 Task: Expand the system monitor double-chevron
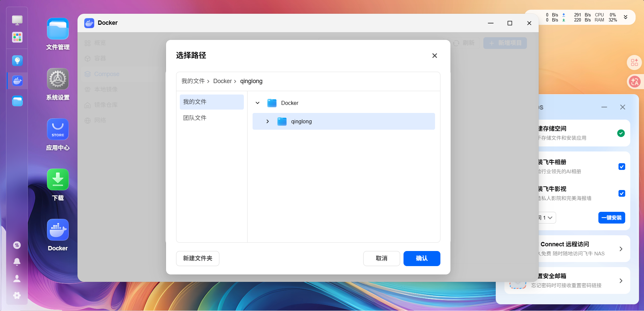pos(626,17)
